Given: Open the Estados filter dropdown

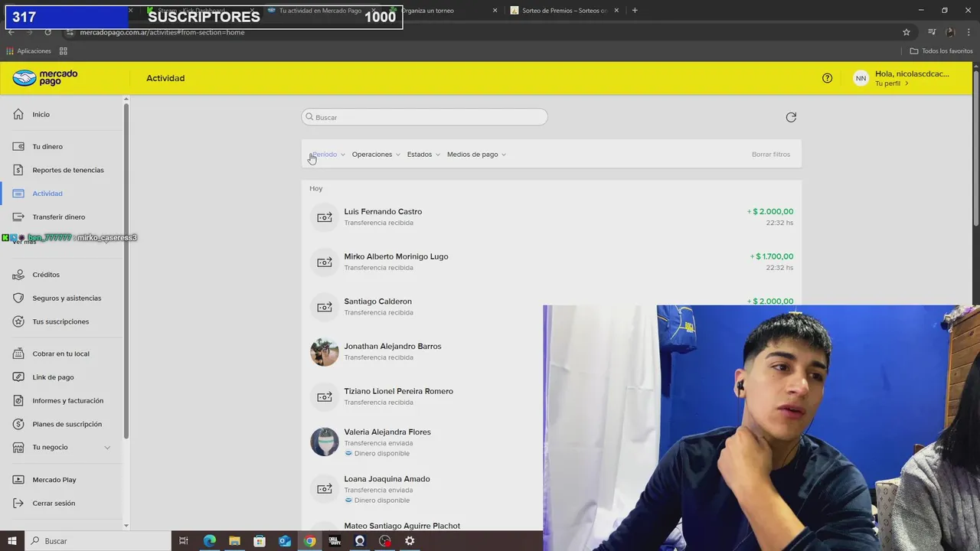Looking at the screenshot, I should point(423,155).
